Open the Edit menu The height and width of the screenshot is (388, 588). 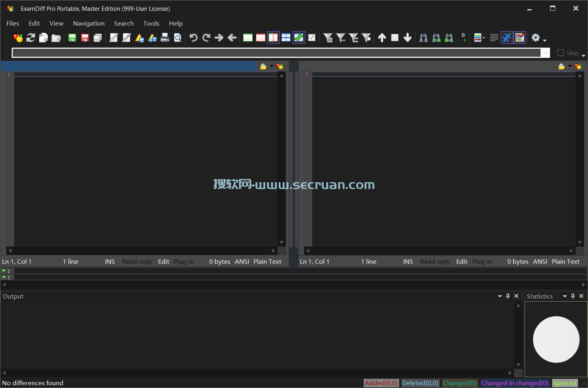34,23
